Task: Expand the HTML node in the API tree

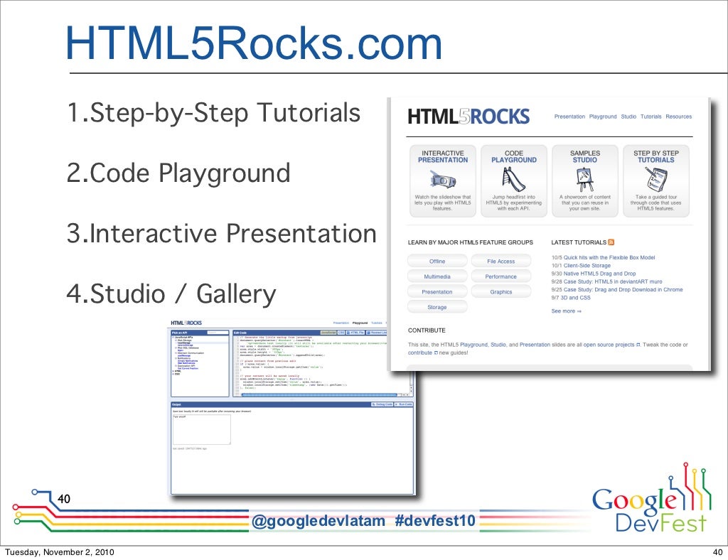Action: (x=173, y=371)
